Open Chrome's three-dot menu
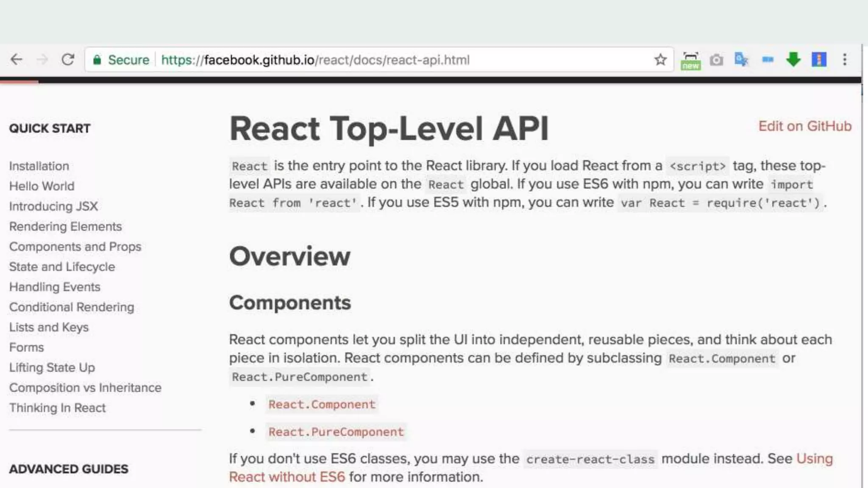This screenshot has height=488, width=868. tap(845, 60)
